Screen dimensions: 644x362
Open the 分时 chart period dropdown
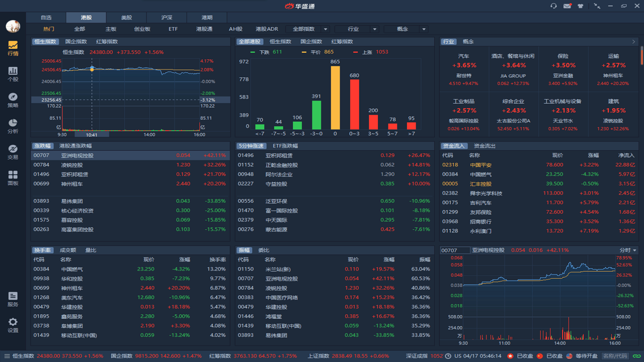tap(627, 250)
